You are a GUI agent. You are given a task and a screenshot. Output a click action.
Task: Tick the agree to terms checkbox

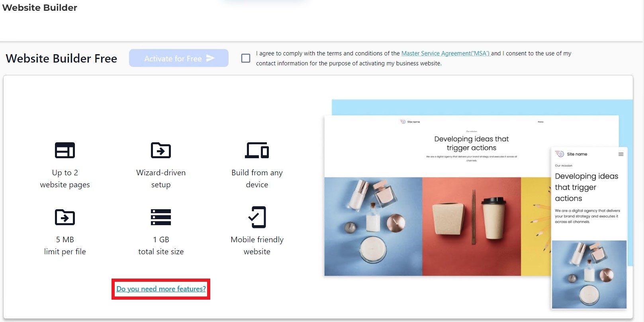pos(246,58)
